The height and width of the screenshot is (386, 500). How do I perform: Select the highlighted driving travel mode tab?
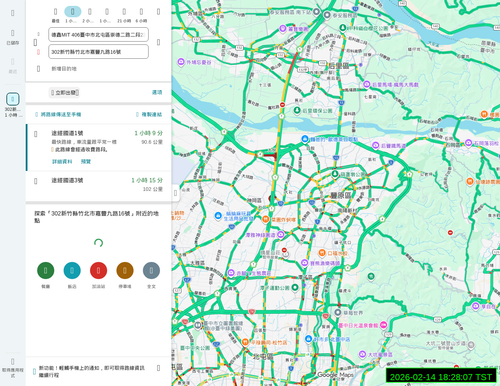72,14
